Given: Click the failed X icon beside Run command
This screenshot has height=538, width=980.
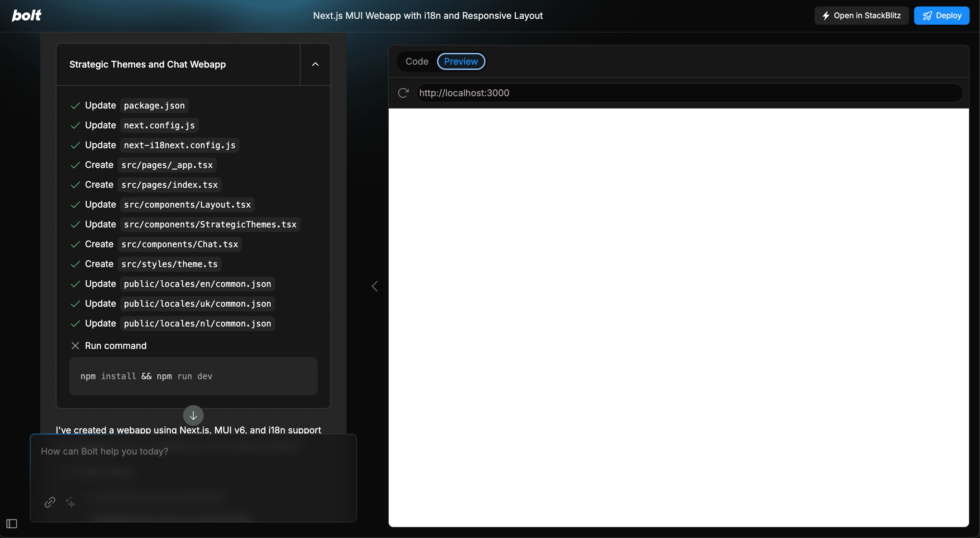Looking at the screenshot, I should pos(75,346).
